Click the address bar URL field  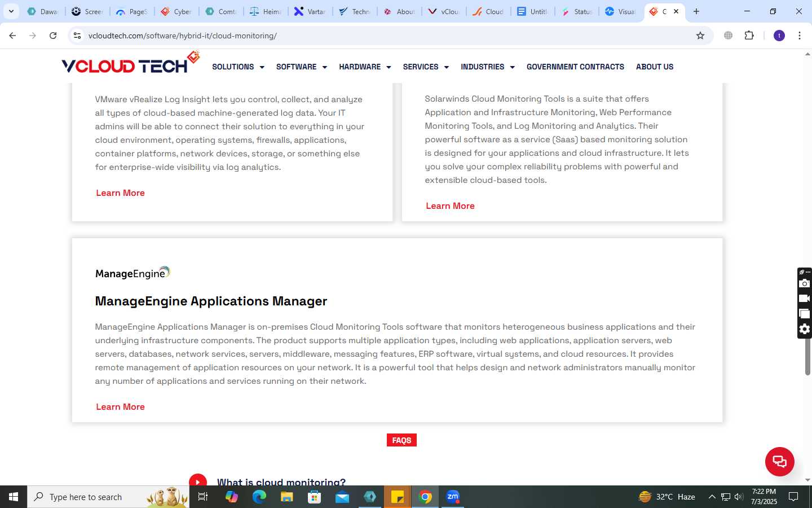389,36
